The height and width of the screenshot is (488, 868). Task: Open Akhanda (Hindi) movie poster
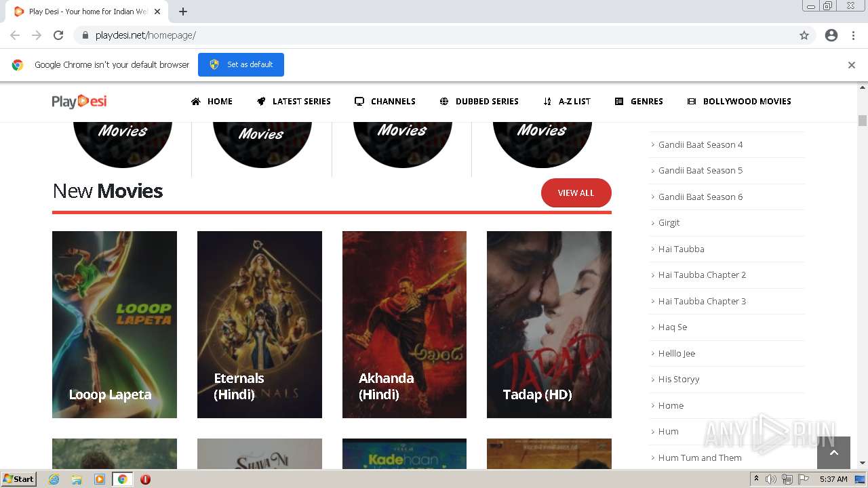pyautogui.click(x=404, y=325)
